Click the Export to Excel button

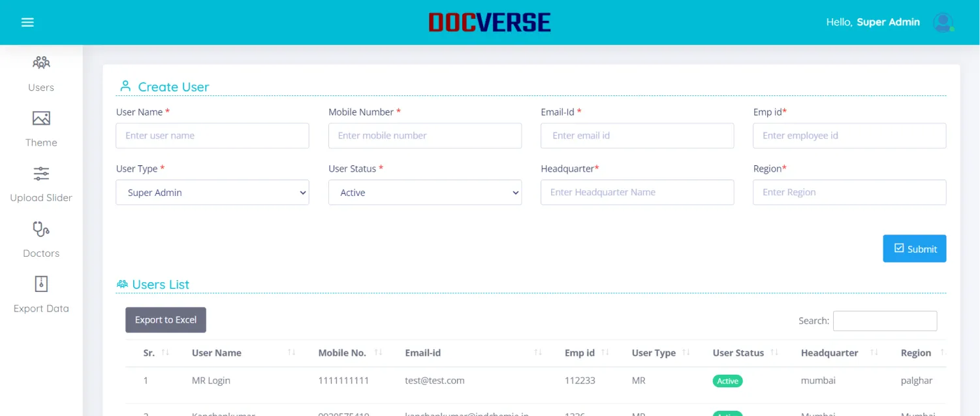coord(166,320)
